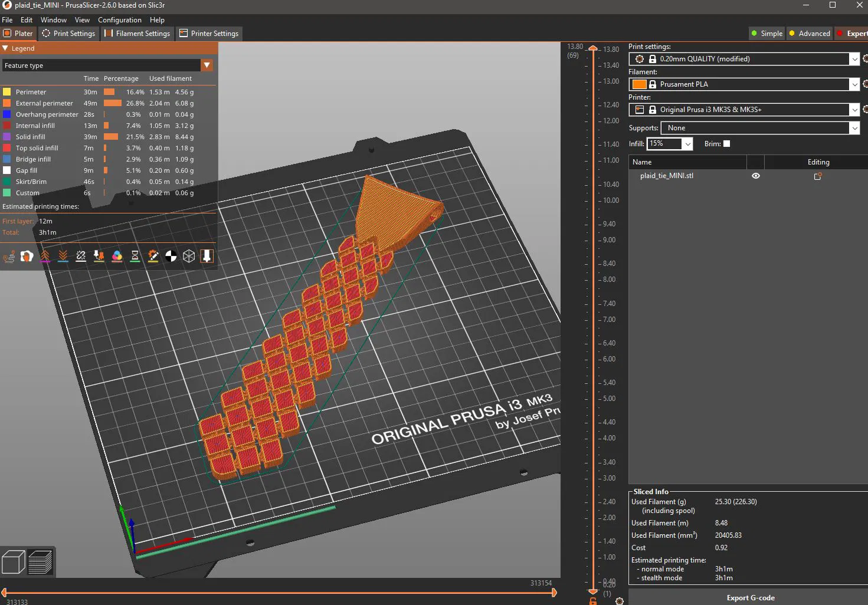This screenshot has height=605, width=868.
Task: Toggle pause prints hourglass icon
Action: click(135, 256)
